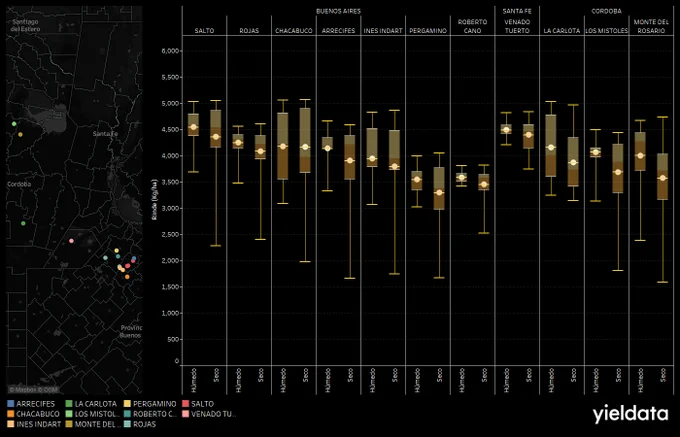
Task: Select the blue Arrecifes map point
Action: tap(134, 258)
